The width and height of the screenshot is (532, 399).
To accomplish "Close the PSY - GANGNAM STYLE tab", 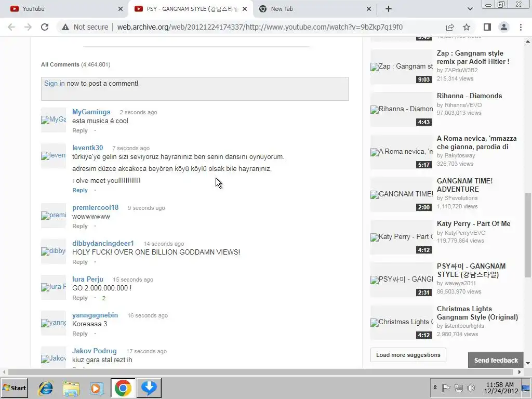I will (x=245, y=9).
